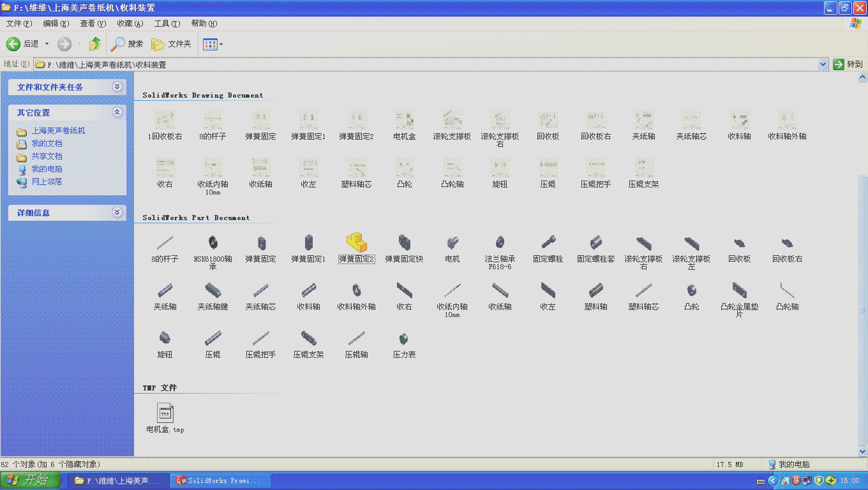Open the 我的文档 link
Screen dimensions: 868x490
(x=47, y=144)
